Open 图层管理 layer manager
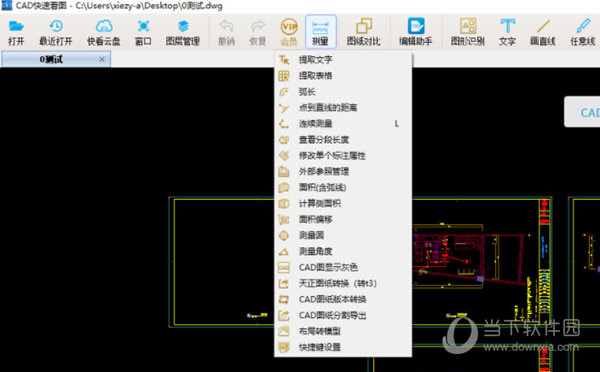Screen dimensions: 600x372 [x=183, y=33]
